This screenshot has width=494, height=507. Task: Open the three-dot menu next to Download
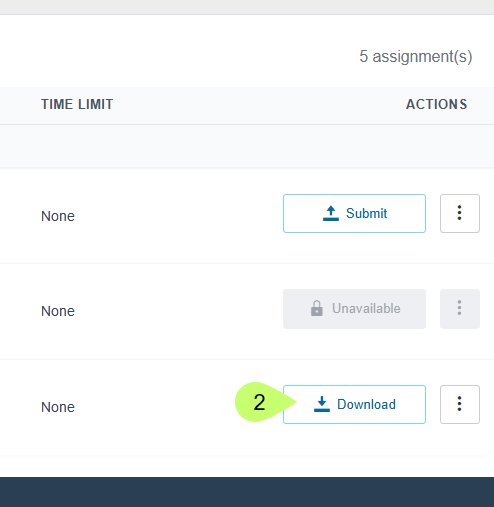pyautogui.click(x=460, y=404)
